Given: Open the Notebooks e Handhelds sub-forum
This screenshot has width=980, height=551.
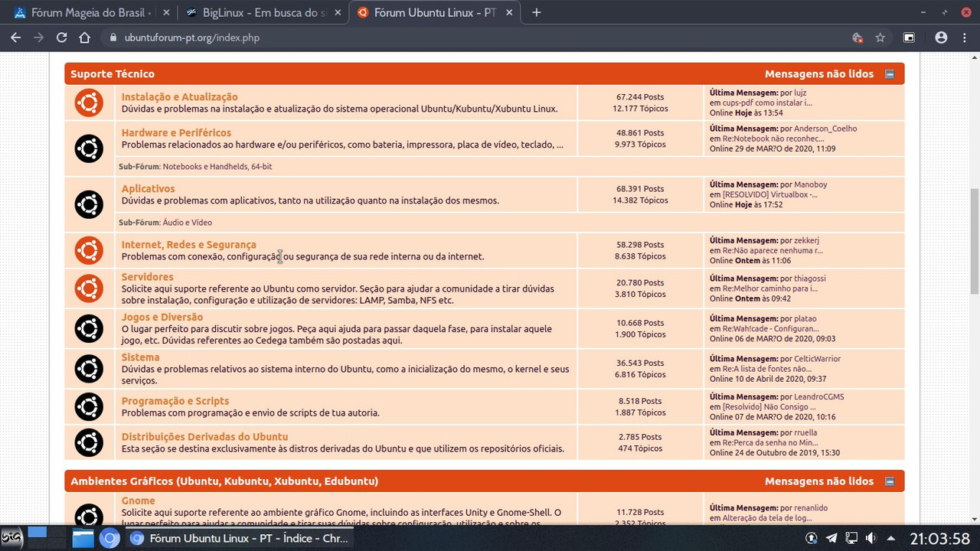Looking at the screenshot, I should click(x=204, y=166).
